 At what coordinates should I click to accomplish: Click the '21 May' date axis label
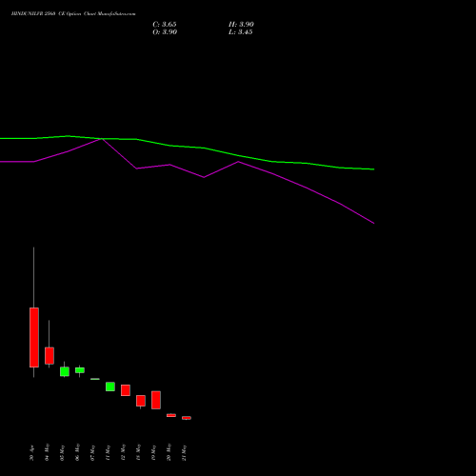click(184, 452)
